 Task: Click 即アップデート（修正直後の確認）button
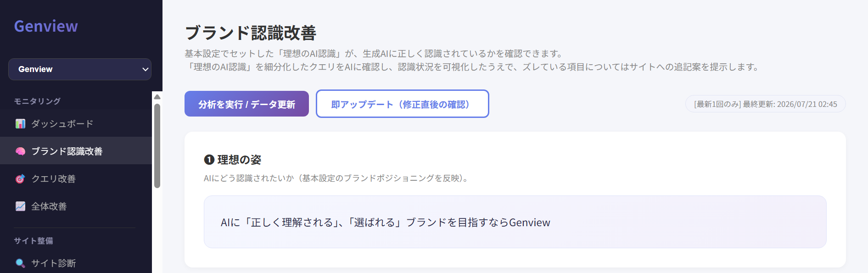pos(403,104)
